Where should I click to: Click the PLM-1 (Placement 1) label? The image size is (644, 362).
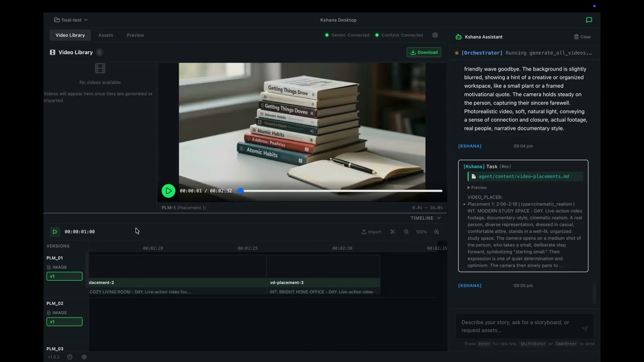184,208
